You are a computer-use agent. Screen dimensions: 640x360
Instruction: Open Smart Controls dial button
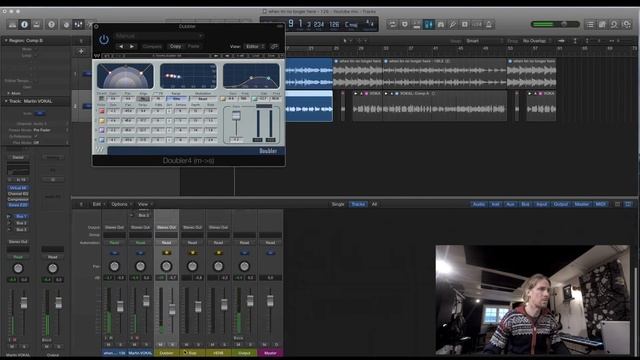pyautogui.click(x=67, y=24)
